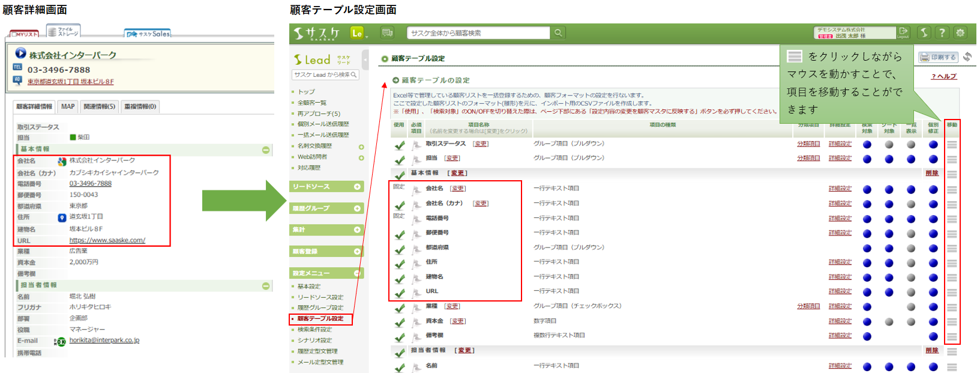Click the refresh arrows icon beside print

coord(967,57)
